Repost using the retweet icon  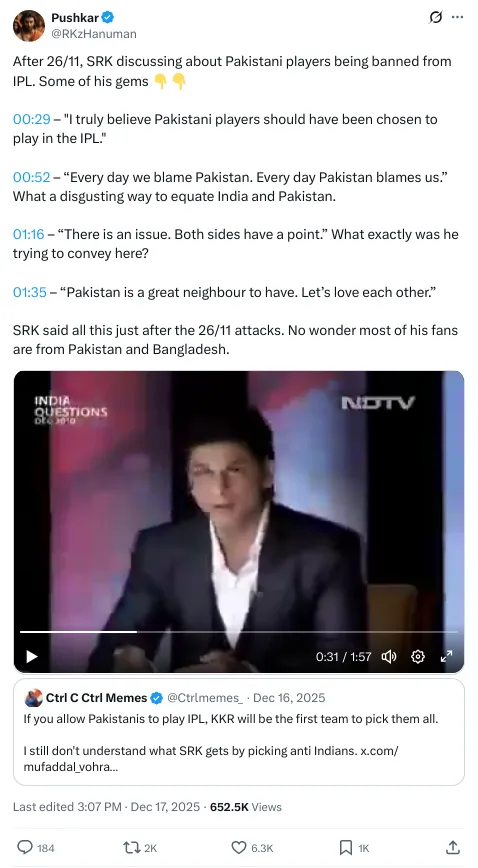coord(140,848)
